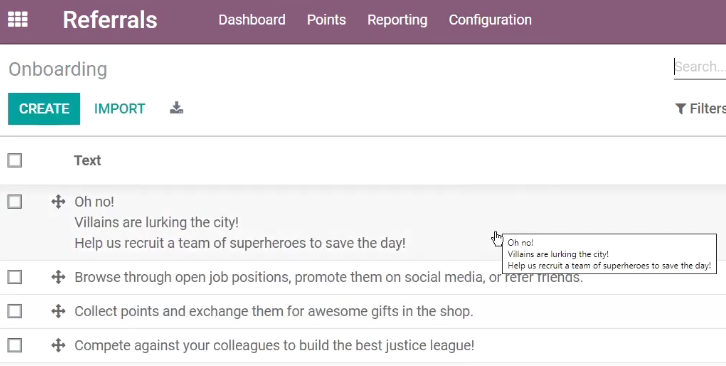Click drag handle beside 'Collect points' row
This screenshot has width=726, height=366.
[x=58, y=311]
